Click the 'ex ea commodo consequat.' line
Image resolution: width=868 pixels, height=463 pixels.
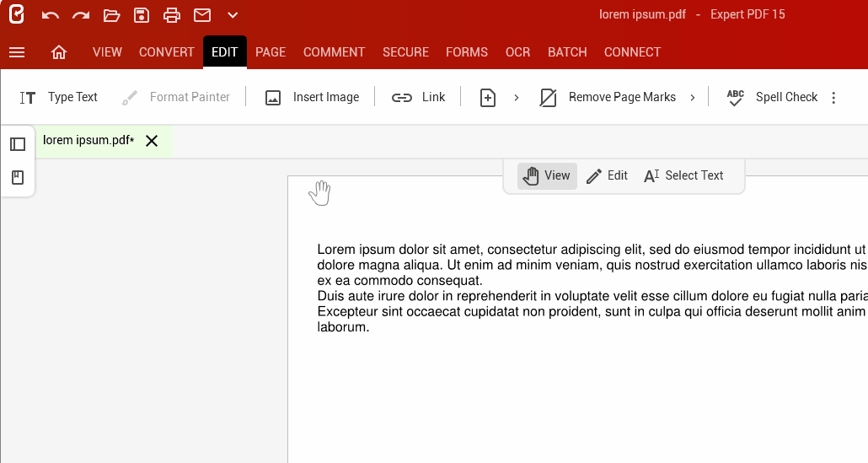point(399,280)
